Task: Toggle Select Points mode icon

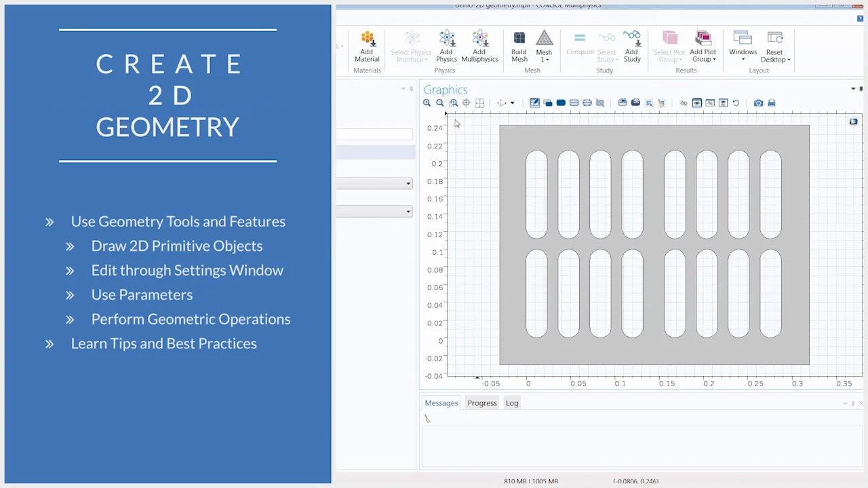Action: [x=587, y=103]
